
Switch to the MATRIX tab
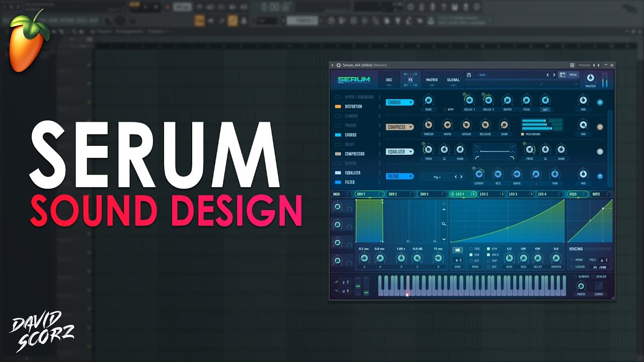pyautogui.click(x=432, y=80)
